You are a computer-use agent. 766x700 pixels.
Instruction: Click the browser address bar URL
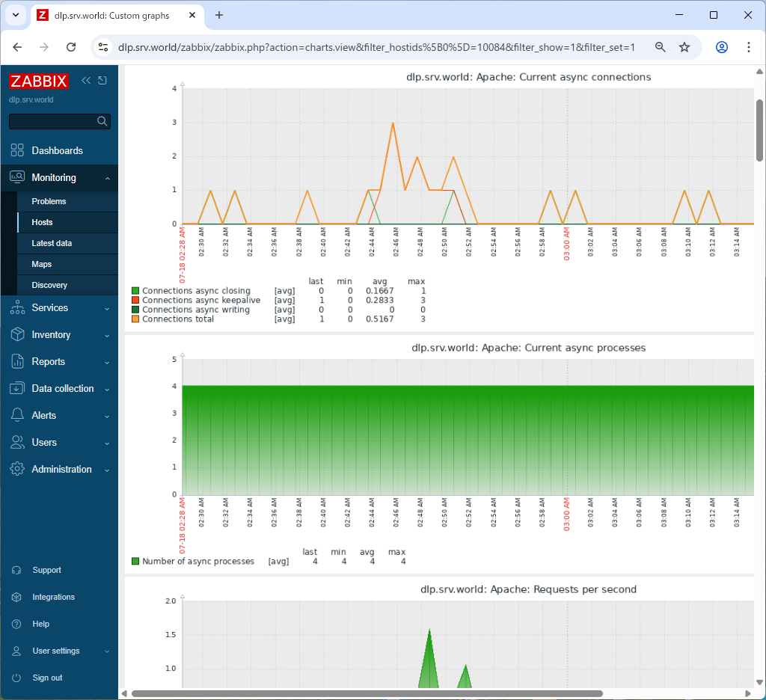(376, 47)
